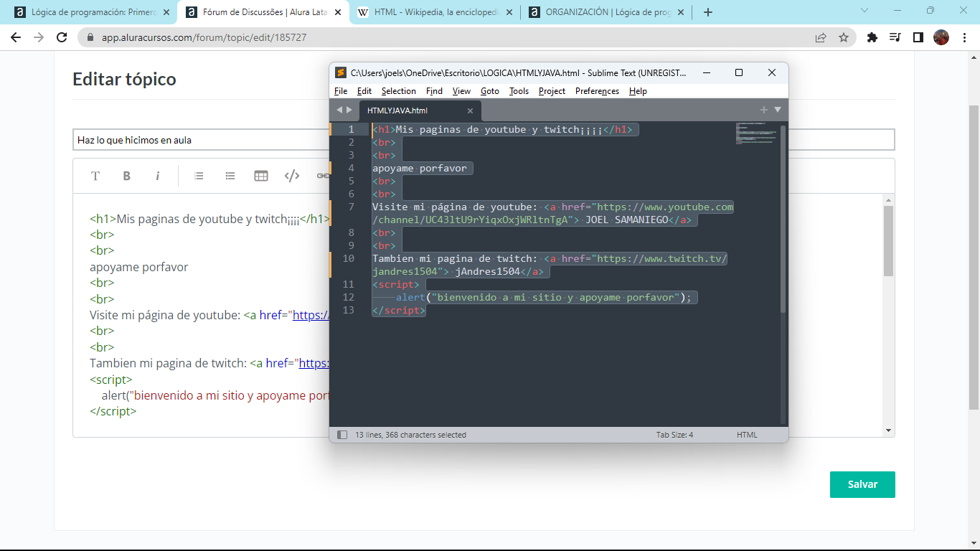Change HTML syntax in status bar
This screenshot has height=551, width=980.
point(747,435)
